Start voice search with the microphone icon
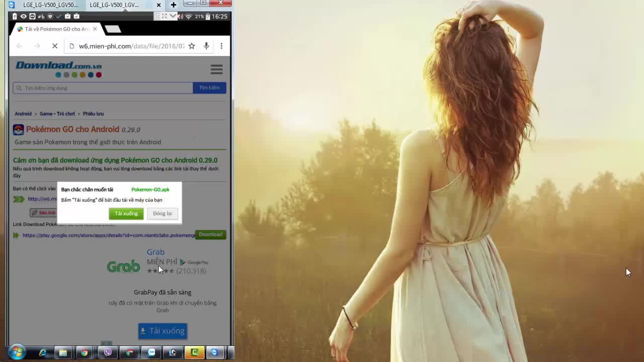 206,46
